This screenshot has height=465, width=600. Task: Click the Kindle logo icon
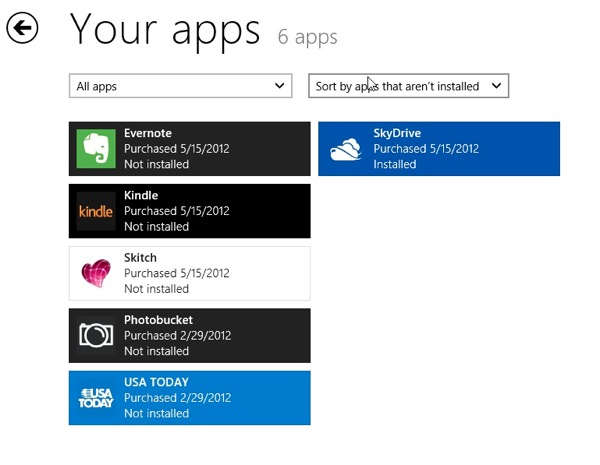(96, 211)
